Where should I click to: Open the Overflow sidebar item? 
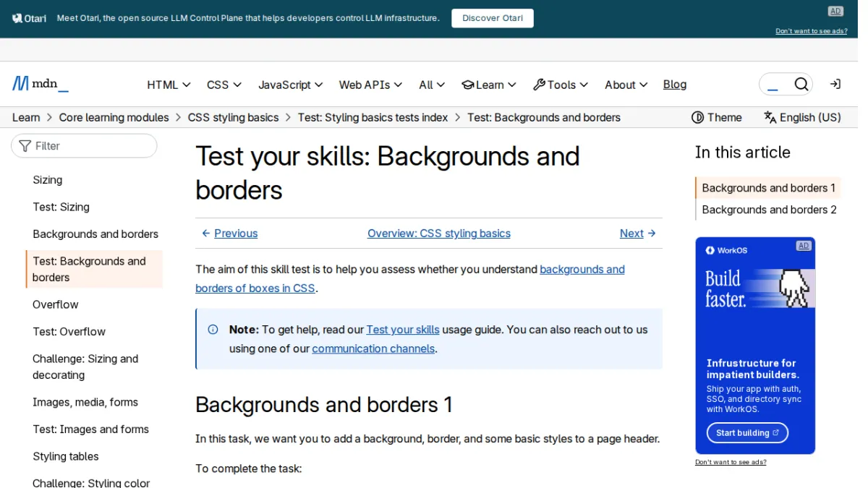(56, 304)
